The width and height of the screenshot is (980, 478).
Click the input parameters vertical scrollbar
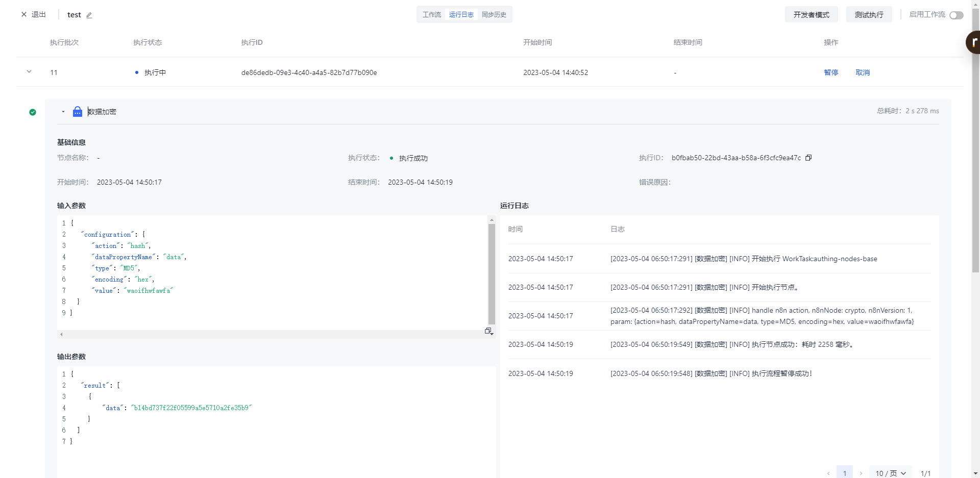coord(492,274)
